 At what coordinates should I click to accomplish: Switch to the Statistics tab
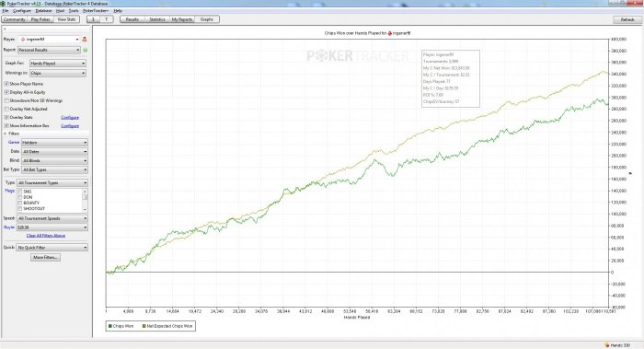(x=157, y=19)
